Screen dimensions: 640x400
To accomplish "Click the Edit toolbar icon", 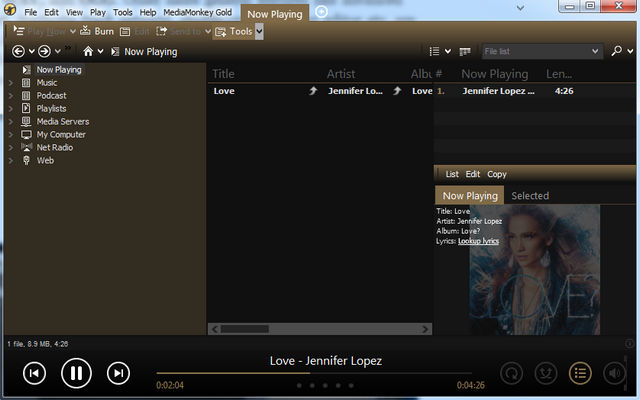I will [125, 31].
